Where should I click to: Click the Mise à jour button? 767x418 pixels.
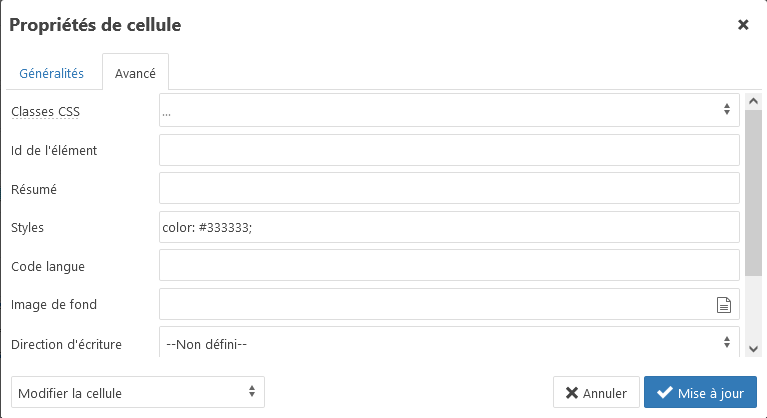[x=700, y=393]
